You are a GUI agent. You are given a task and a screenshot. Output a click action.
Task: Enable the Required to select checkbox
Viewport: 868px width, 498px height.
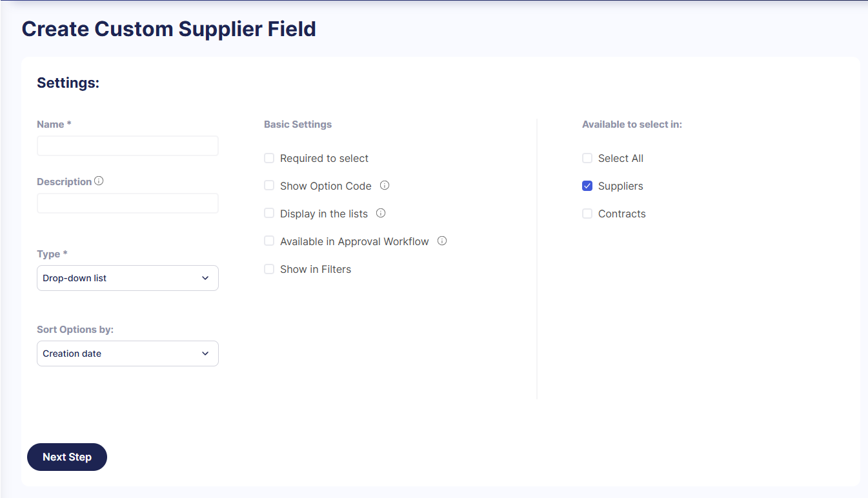[x=269, y=159]
